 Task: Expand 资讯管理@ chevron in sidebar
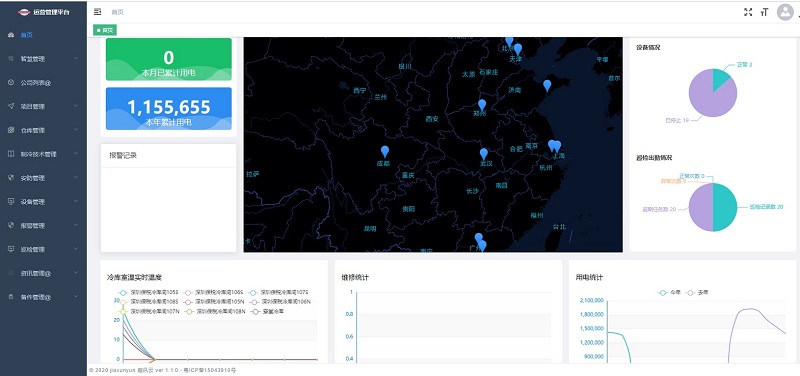click(x=76, y=273)
